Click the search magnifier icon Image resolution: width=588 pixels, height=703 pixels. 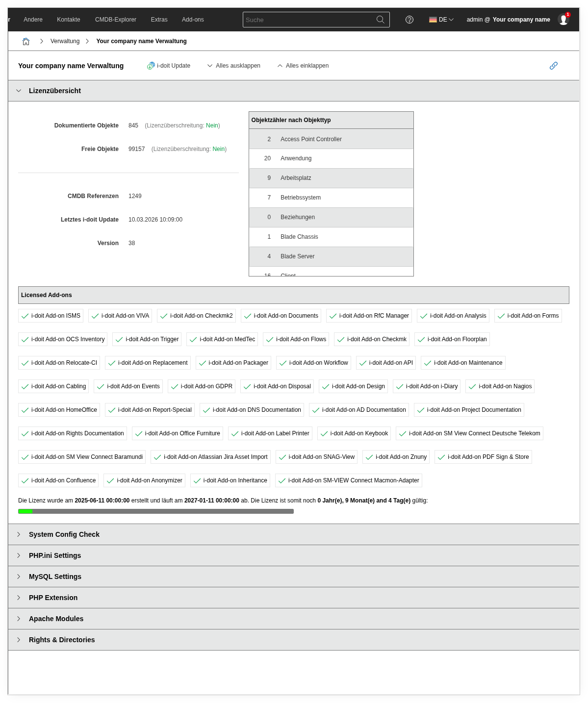(380, 20)
